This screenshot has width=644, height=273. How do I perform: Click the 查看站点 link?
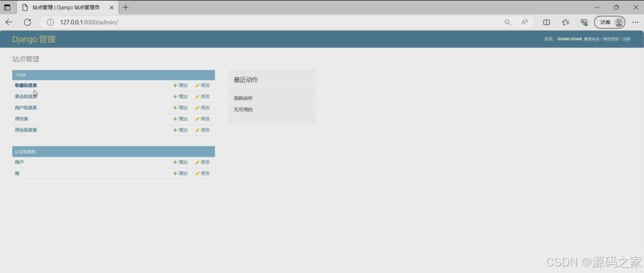pyautogui.click(x=591, y=39)
